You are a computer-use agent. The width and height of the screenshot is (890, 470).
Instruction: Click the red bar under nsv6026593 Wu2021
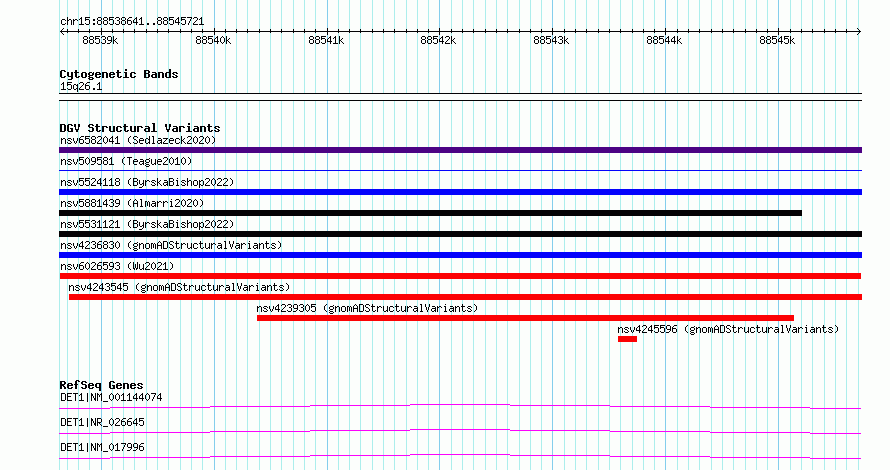pos(460,276)
